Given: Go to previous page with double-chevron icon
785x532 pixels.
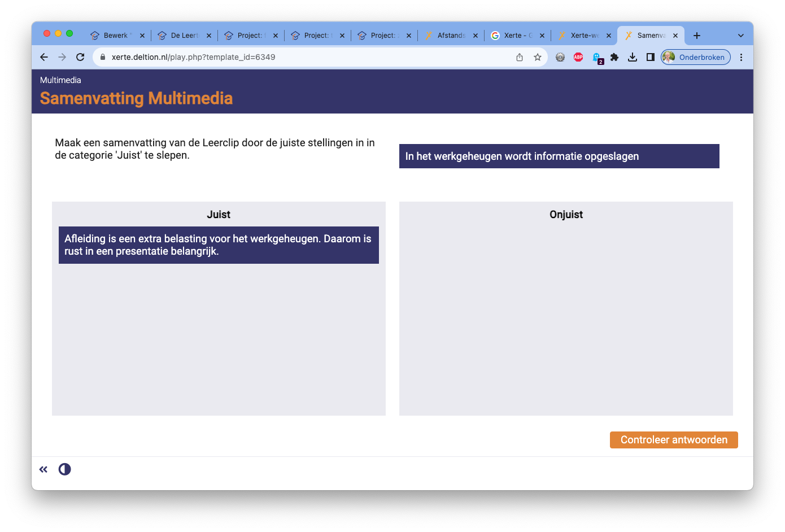Looking at the screenshot, I should pos(43,469).
